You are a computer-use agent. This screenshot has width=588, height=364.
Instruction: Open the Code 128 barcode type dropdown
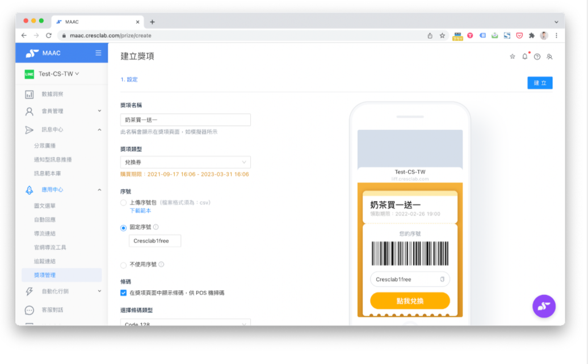185,323
